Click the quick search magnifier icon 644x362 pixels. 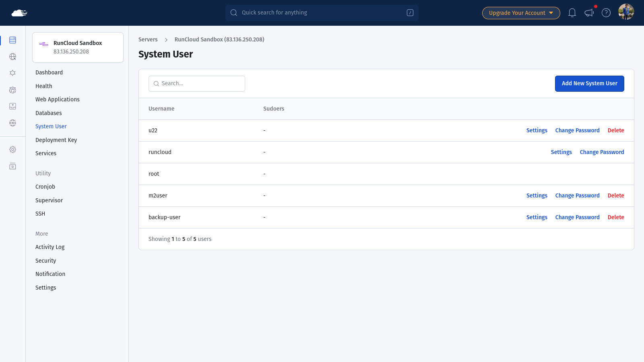coord(233,13)
